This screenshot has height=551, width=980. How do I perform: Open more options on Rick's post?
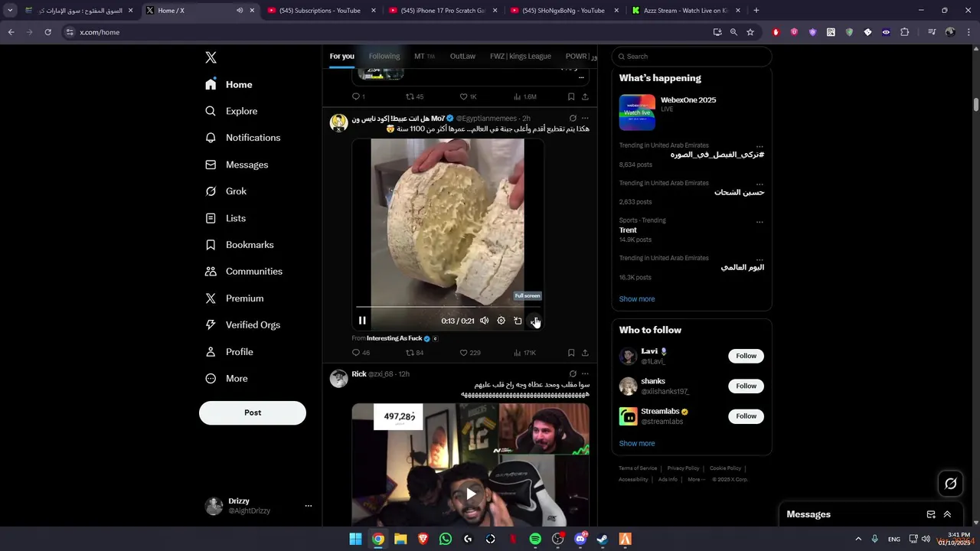(585, 374)
